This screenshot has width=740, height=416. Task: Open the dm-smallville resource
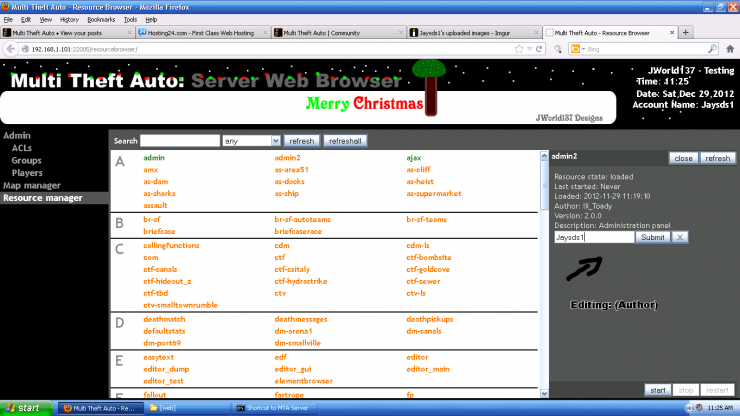click(297, 343)
